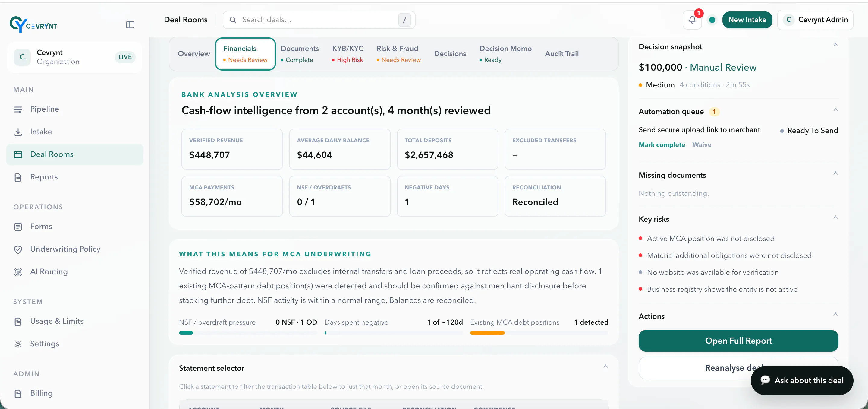Image resolution: width=868 pixels, height=409 pixels.
Task: Switch to the Overview tab
Action: click(x=194, y=54)
